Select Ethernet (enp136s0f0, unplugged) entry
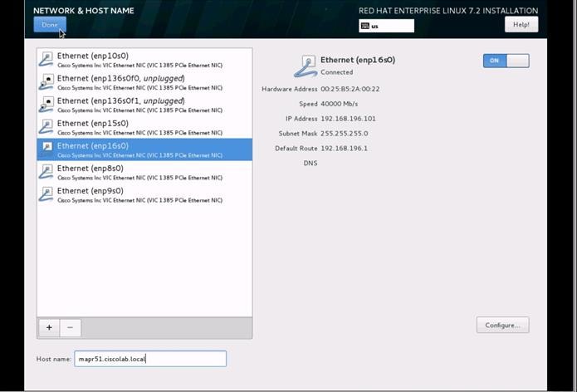577x392 pixels. click(x=144, y=82)
